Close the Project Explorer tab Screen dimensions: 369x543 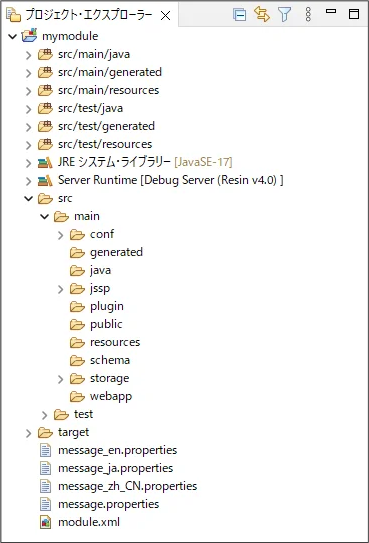(x=165, y=15)
